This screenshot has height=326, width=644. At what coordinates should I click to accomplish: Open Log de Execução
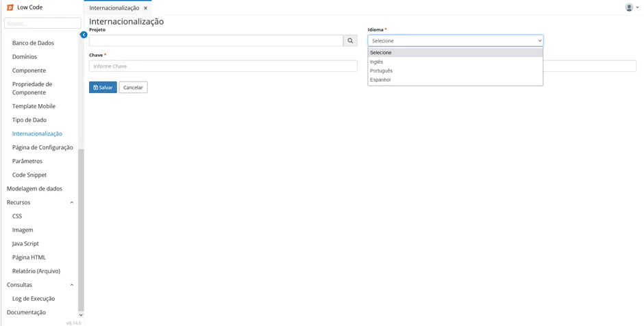(x=34, y=299)
